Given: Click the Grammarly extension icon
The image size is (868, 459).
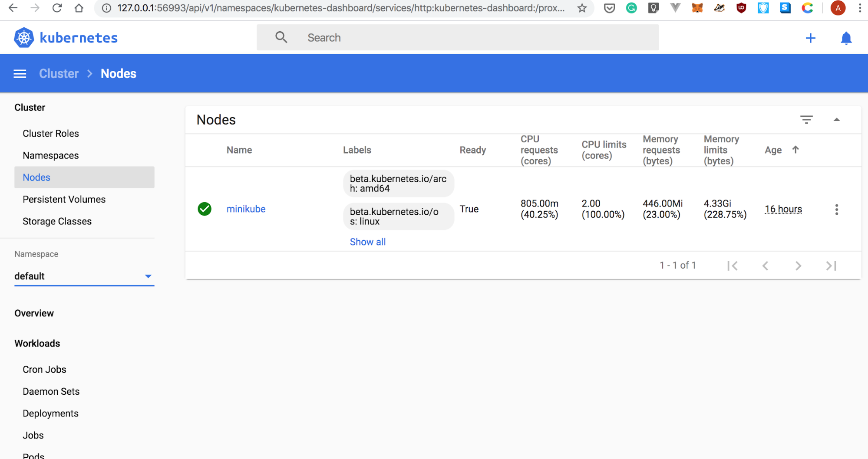Looking at the screenshot, I should click(631, 8).
